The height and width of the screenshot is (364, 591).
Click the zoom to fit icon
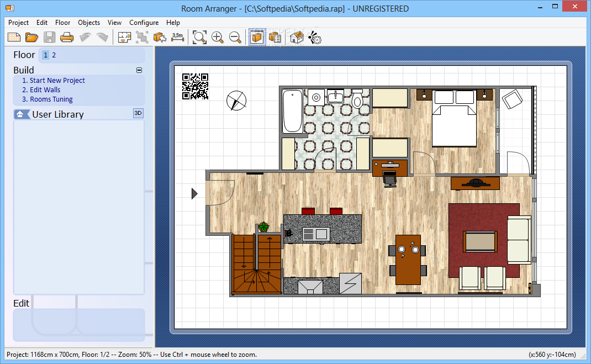(199, 38)
